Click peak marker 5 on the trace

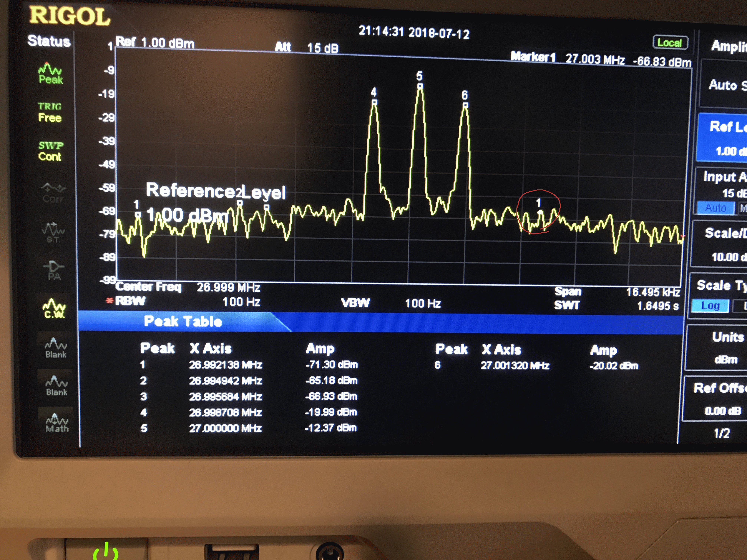coord(420,80)
